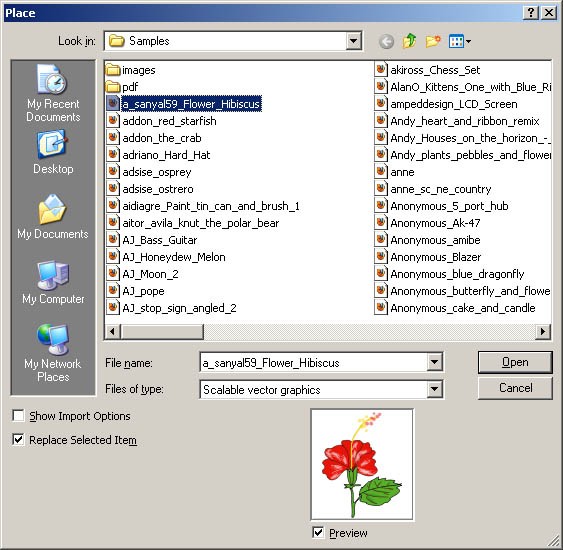The height and width of the screenshot is (550, 563).
Task: Click the anne file icon
Action: coord(381,172)
